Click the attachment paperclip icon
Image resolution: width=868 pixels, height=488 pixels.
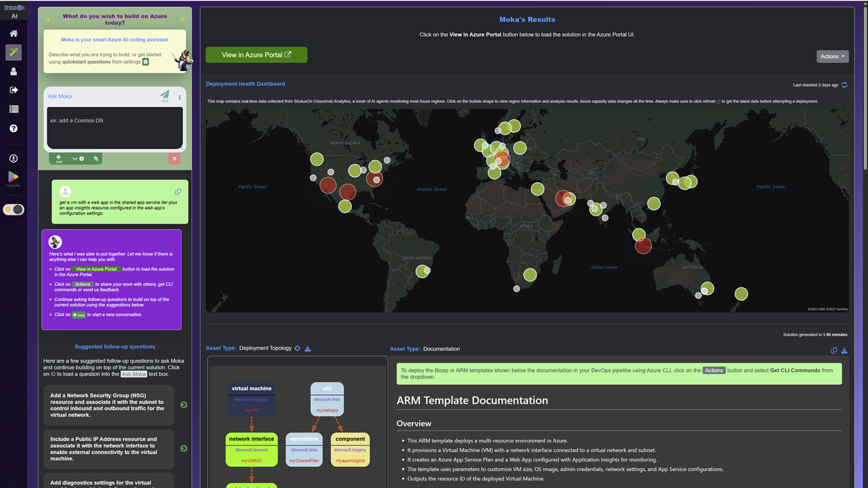point(96,158)
